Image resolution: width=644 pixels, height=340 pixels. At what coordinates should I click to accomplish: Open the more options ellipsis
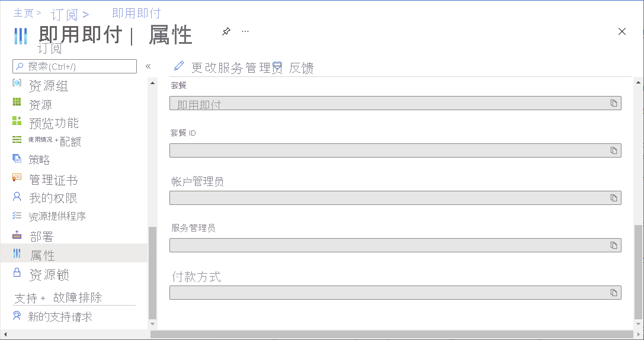(245, 31)
